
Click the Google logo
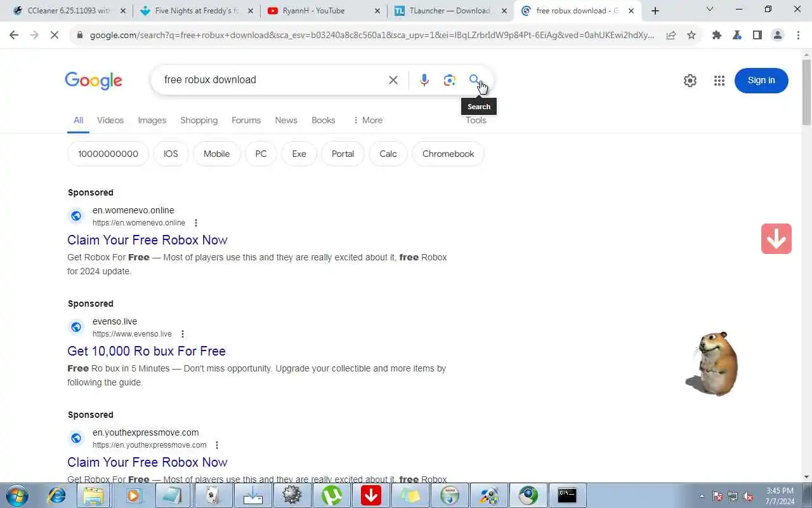[93, 81]
